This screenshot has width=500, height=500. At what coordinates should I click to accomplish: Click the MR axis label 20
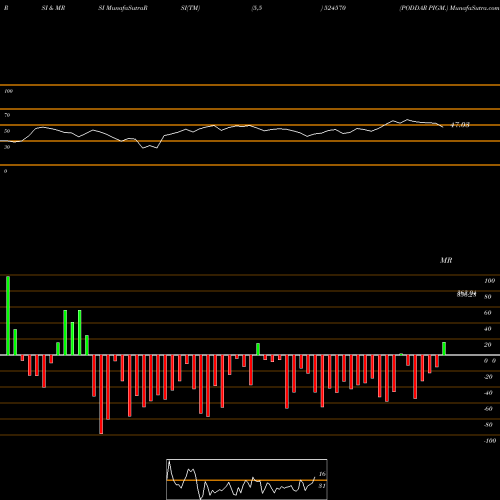pyautogui.click(x=488, y=345)
